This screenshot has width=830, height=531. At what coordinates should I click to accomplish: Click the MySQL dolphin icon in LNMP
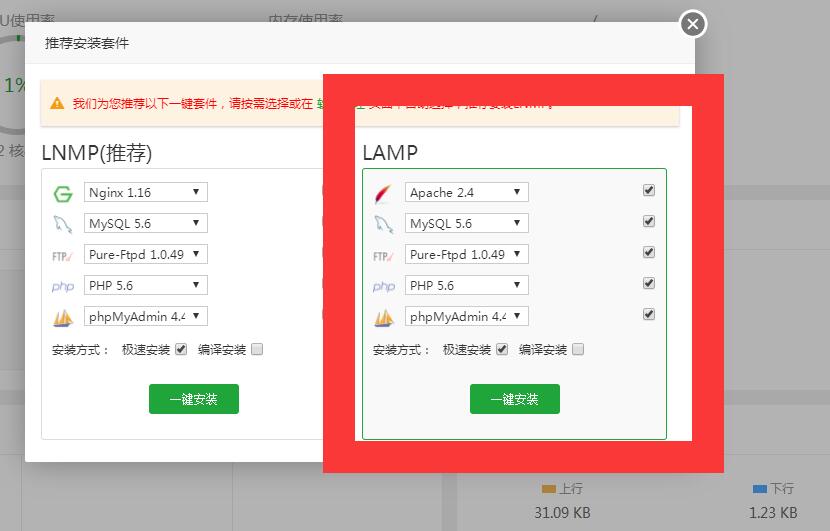click(x=63, y=224)
